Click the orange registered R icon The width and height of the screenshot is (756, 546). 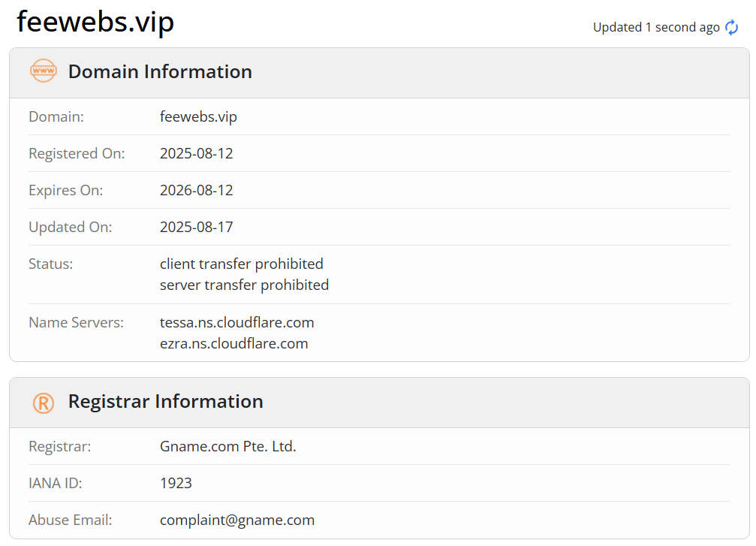[x=44, y=403]
